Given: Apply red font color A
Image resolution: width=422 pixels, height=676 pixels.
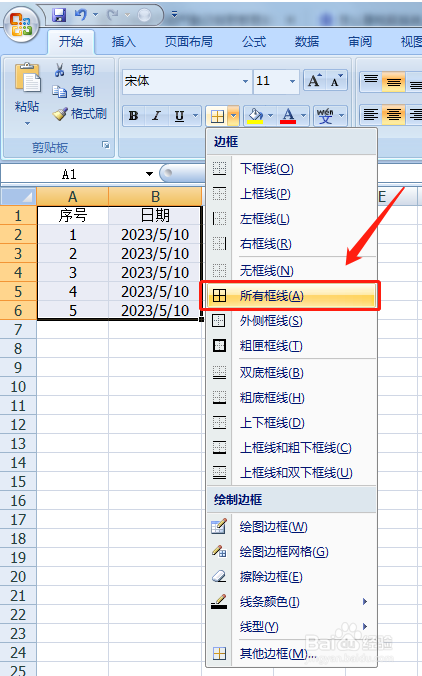Looking at the screenshot, I should [288, 116].
